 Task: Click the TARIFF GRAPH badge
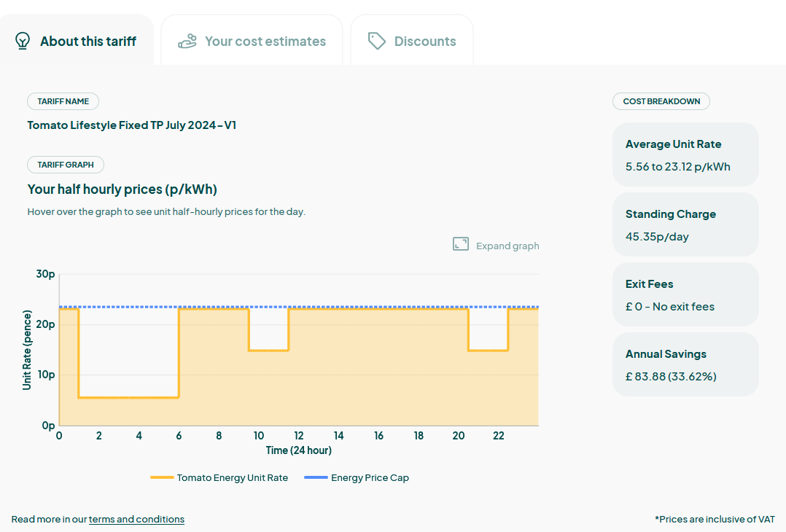click(66, 165)
